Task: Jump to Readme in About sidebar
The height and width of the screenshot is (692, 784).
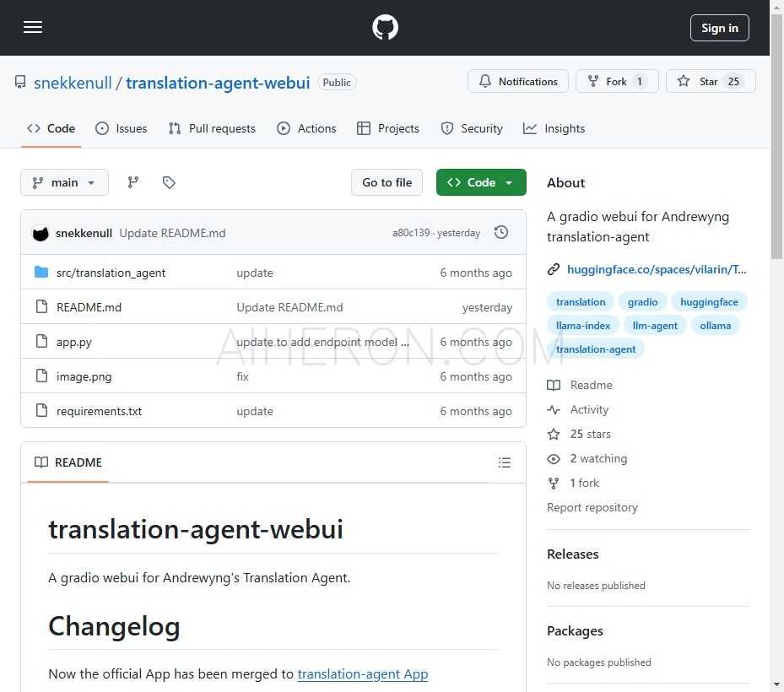Action: (x=580, y=385)
